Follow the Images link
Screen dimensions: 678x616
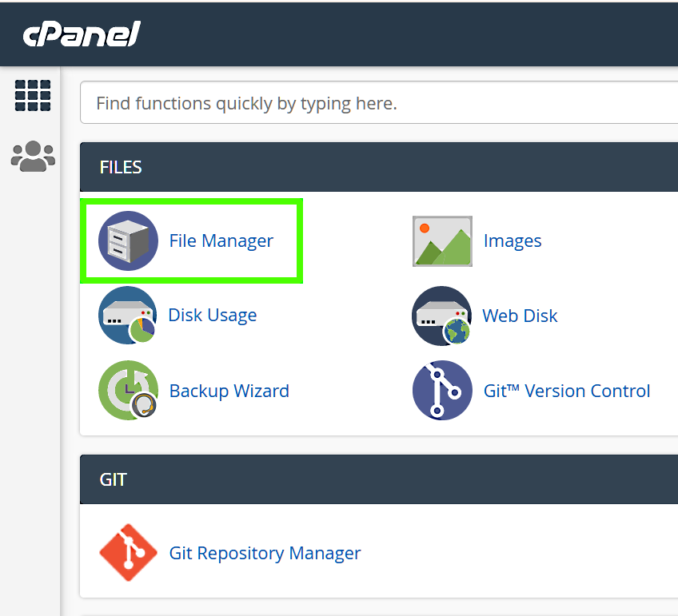[512, 240]
